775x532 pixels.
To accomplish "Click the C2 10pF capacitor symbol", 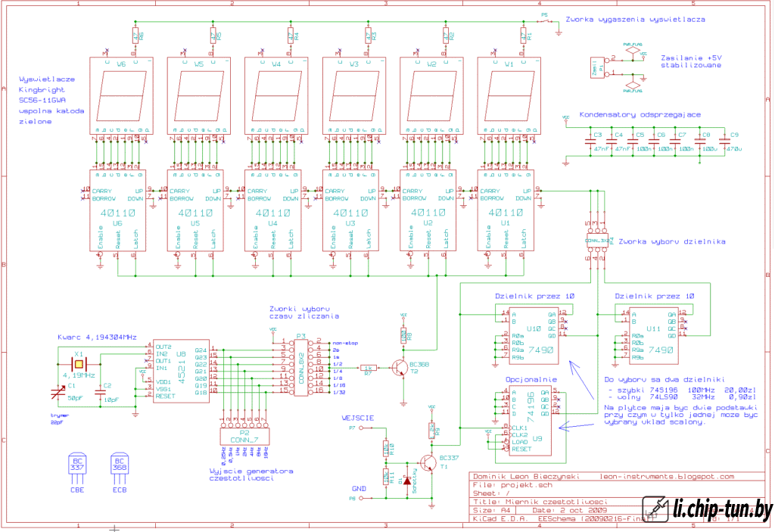I will pyautogui.click(x=101, y=393).
